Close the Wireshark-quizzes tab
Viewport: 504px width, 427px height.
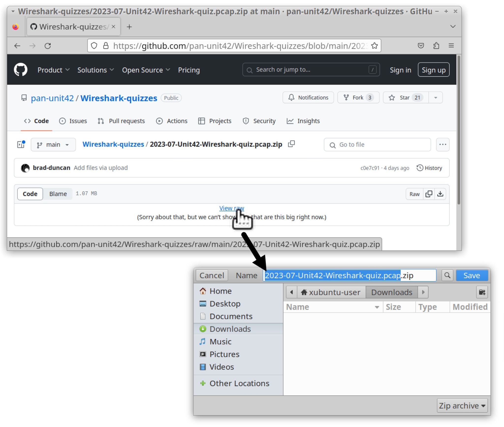(113, 27)
